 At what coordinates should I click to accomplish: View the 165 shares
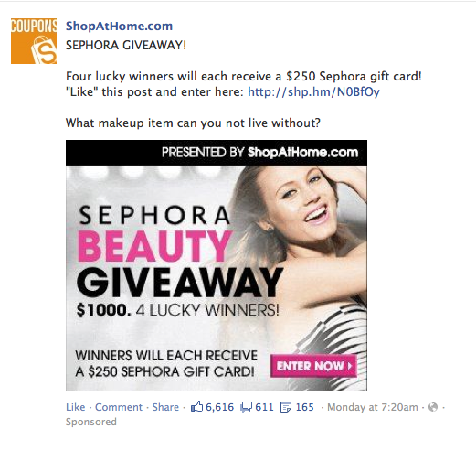[x=305, y=407]
